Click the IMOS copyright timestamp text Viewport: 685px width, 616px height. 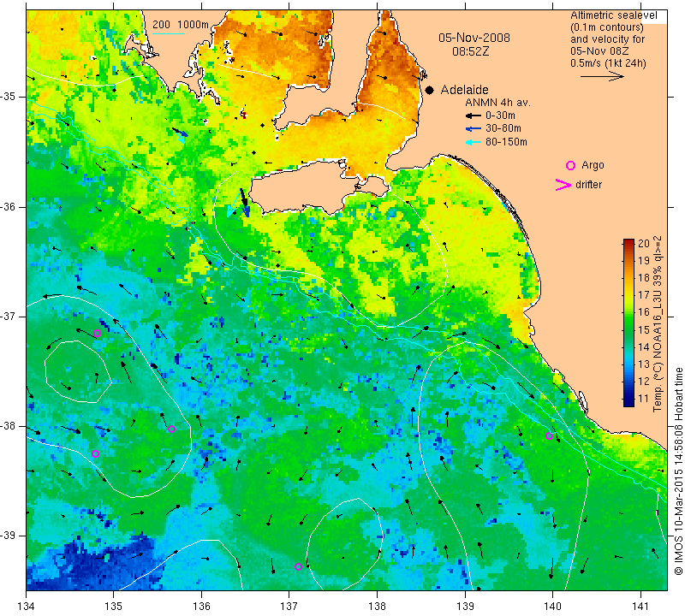coord(678,471)
